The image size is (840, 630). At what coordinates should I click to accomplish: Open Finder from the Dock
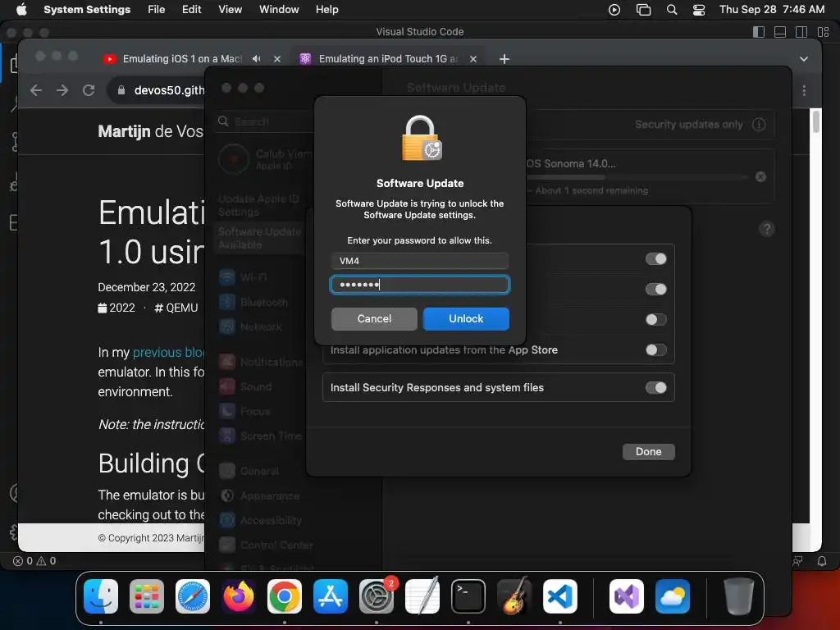pyautogui.click(x=101, y=596)
